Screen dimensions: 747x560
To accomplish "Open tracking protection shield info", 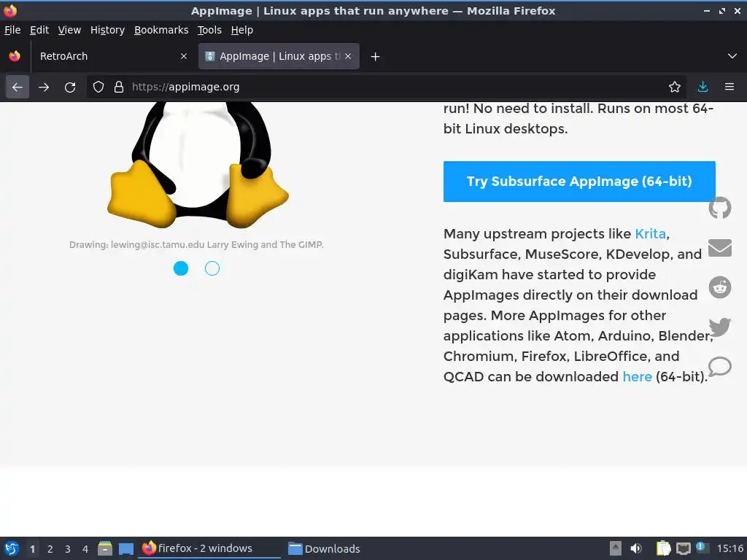I will (x=98, y=87).
